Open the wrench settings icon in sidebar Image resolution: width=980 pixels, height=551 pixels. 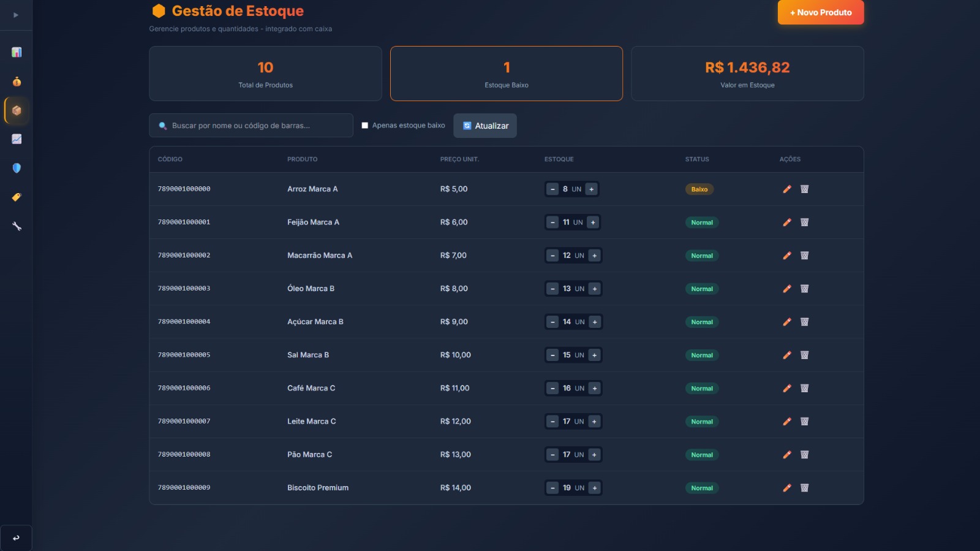tap(17, 226)
